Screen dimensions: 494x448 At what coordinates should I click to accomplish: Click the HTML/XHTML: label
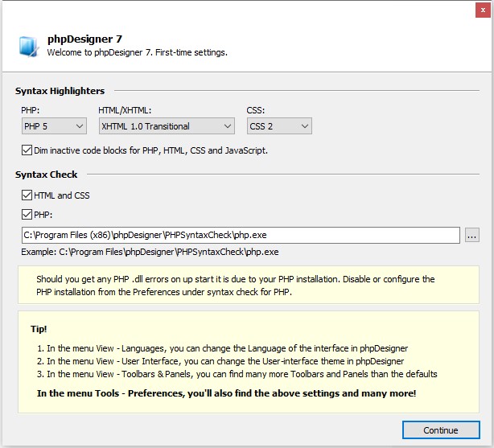(x=125, y=110)
